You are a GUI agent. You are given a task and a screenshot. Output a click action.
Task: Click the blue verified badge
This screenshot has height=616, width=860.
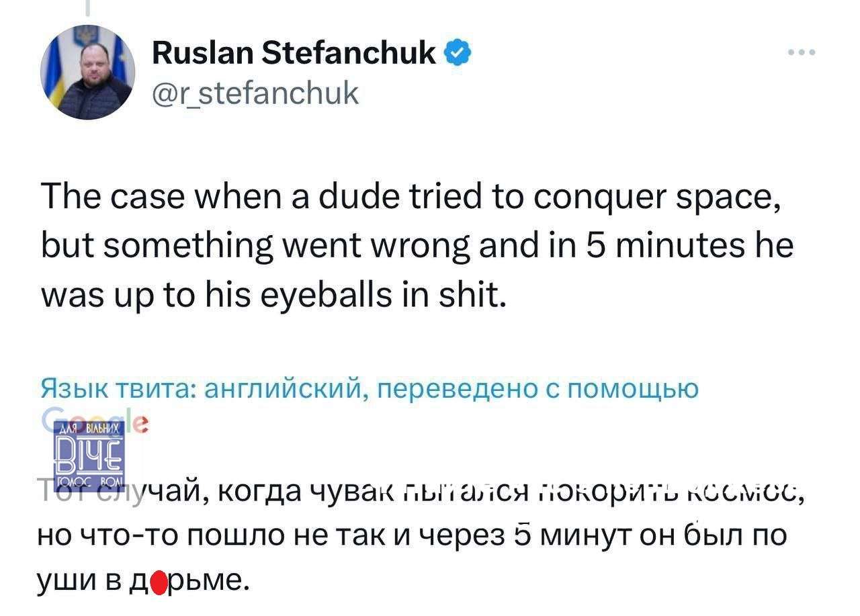click(x=458, y=53)
